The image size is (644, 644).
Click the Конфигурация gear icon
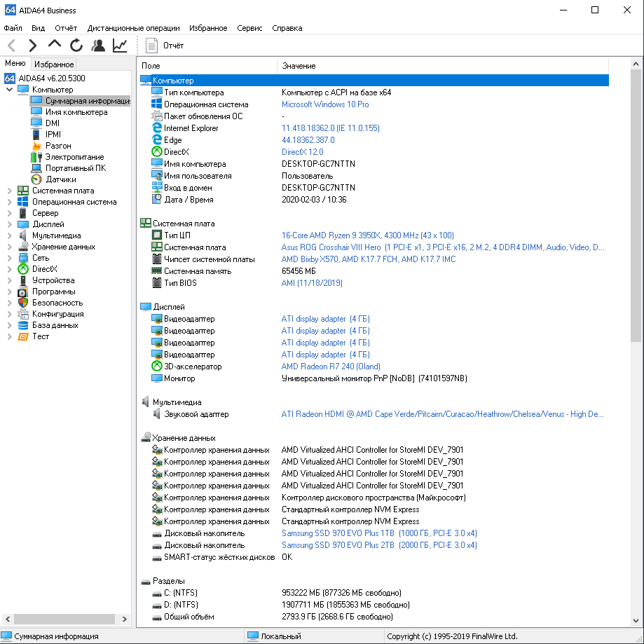(x=23, y=314)
